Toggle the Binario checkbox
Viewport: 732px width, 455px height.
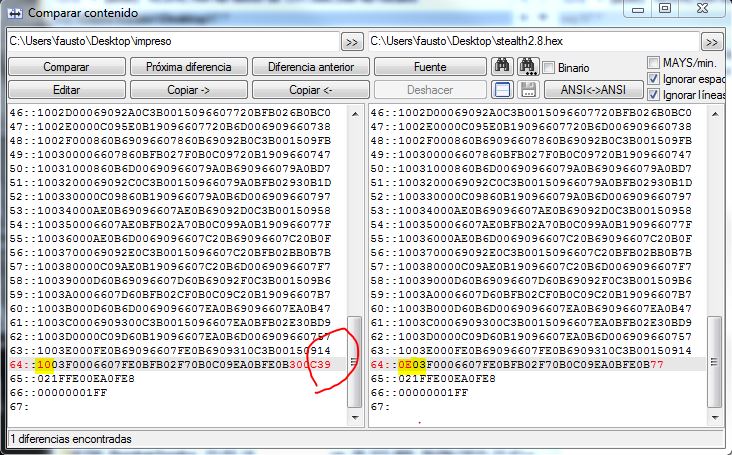click(549, 68)
